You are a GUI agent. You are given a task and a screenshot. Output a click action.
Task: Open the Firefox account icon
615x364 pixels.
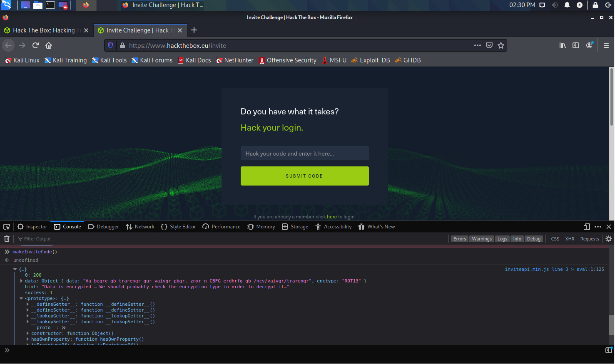point(589,45)
